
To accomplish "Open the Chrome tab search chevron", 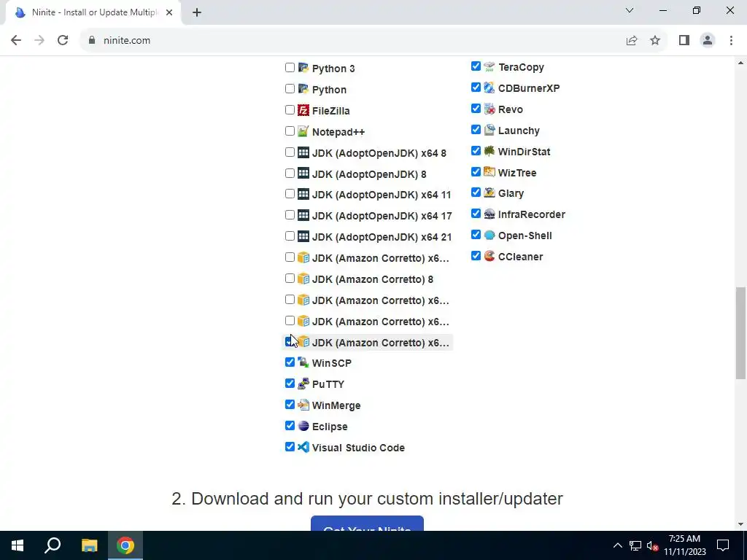I will point(630,10).
